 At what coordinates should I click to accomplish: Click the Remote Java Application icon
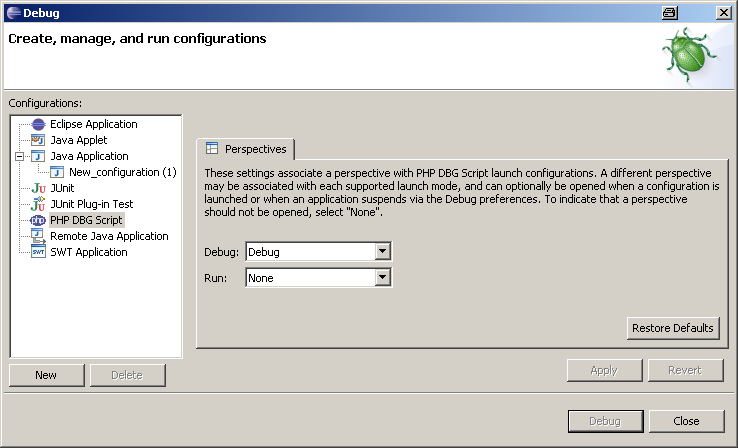pos(38,236)
